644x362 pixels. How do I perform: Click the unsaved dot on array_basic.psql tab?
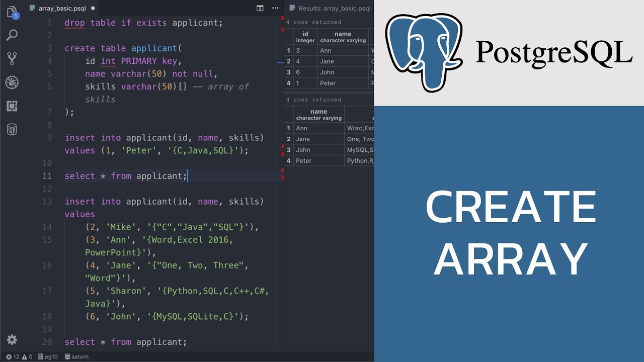pos(93,9)
